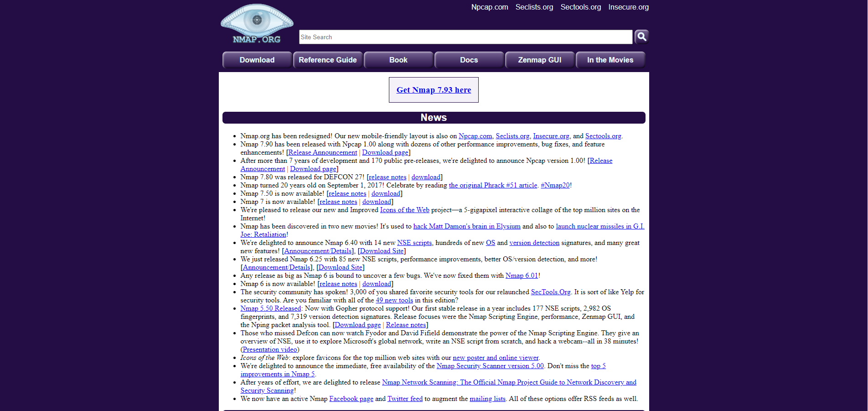Select the Docs navigation tab
The height and width of the screenshot is (411, 868).
(x=469, y=60)
